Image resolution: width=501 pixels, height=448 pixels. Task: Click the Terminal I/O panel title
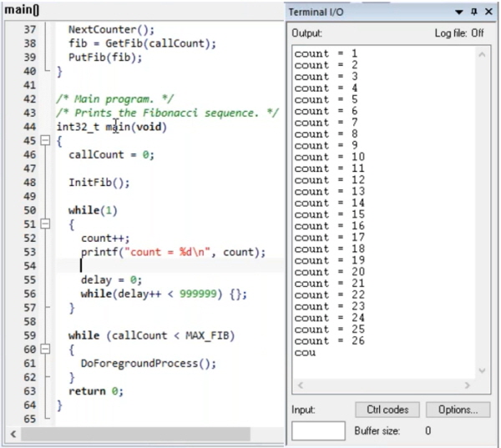(x=316, y=13)
